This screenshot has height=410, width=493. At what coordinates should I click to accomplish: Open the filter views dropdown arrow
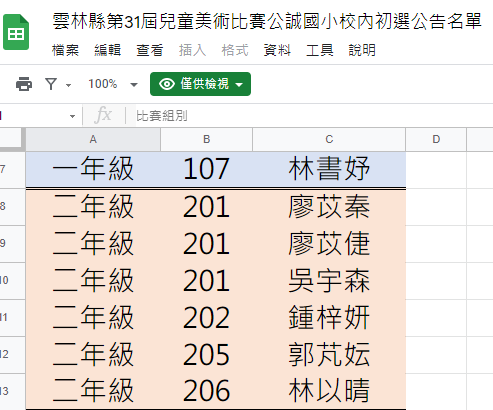point(68,85)
